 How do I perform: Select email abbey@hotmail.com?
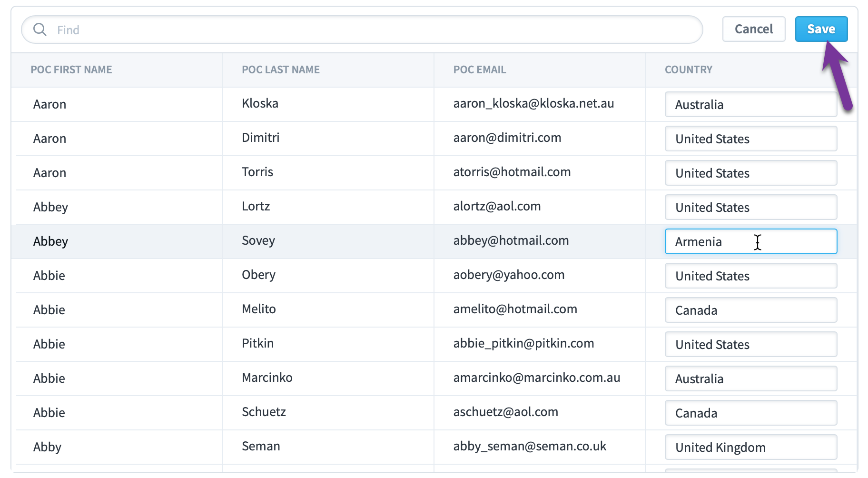(511, 240)
